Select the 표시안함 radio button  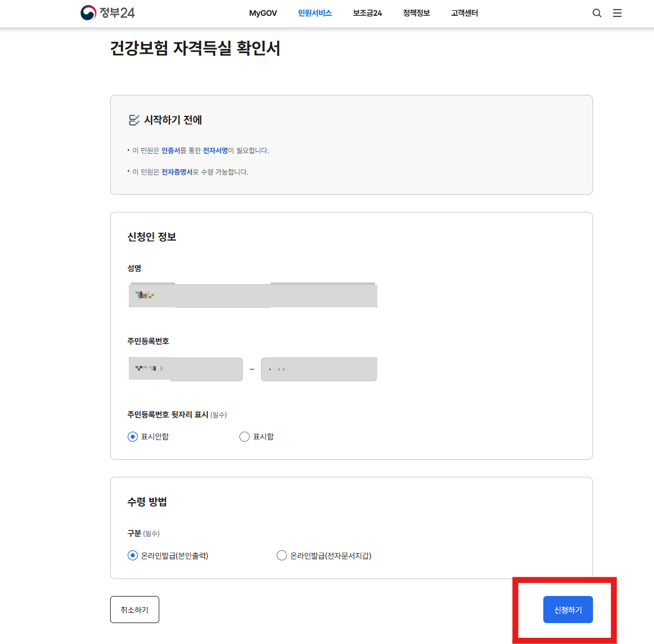click(132, 436)
